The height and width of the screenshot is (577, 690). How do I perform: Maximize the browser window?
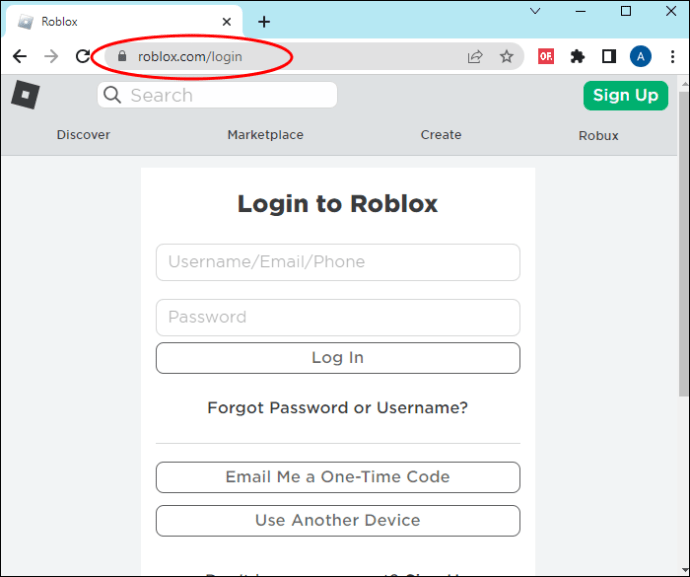point(626,11)
